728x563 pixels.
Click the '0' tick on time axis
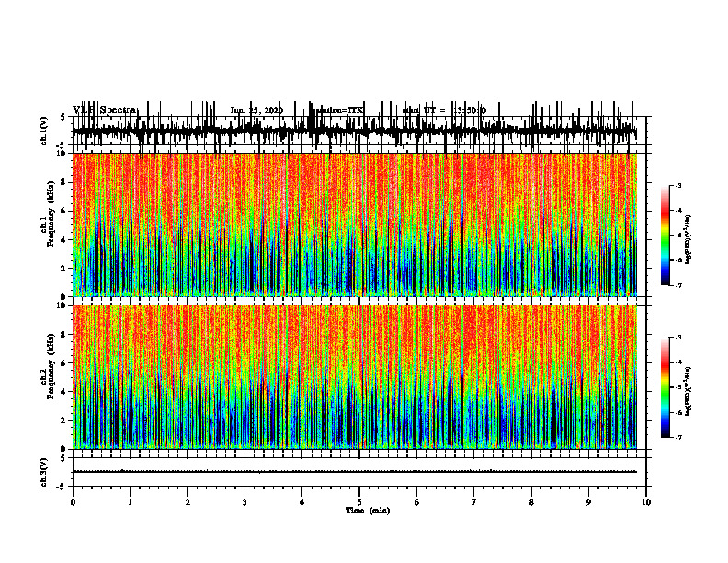pos(73,502)
